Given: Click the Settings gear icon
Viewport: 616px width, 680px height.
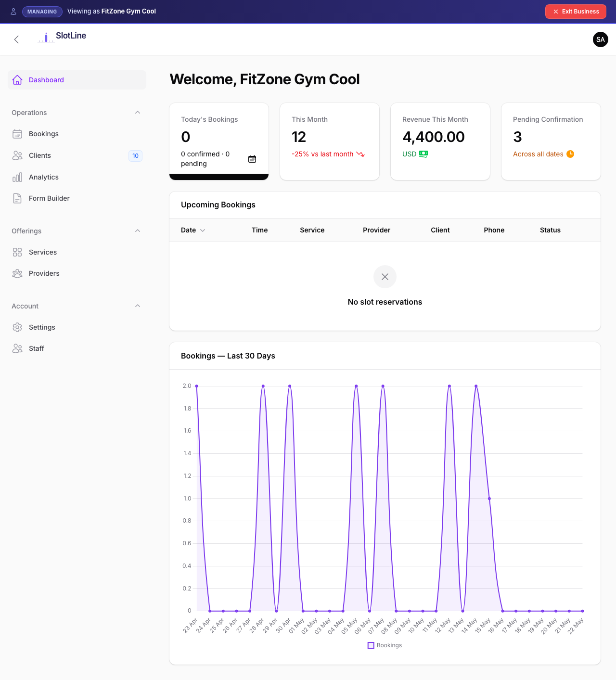Looking at the screenshot, I should pos(17,327).
